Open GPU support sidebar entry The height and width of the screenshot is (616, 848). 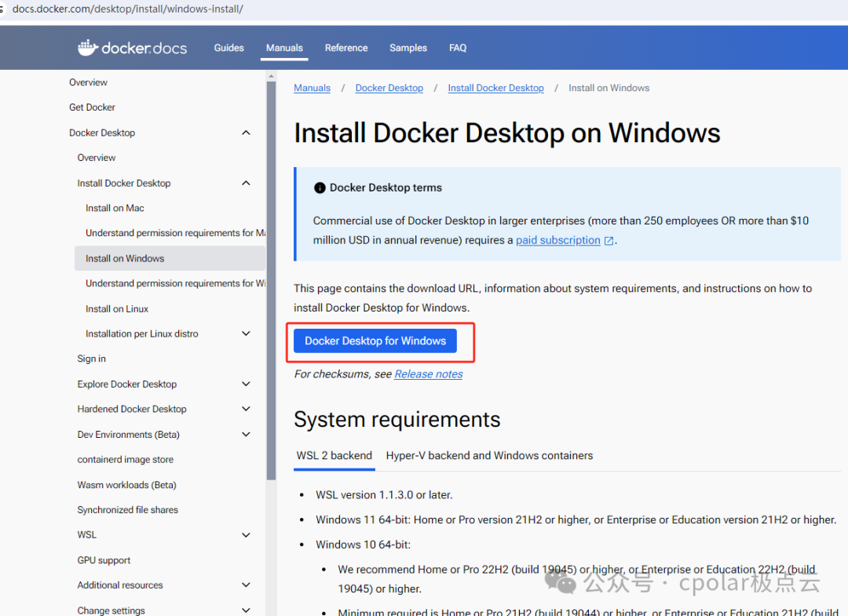pyautogui.click(x=104, y=560)
